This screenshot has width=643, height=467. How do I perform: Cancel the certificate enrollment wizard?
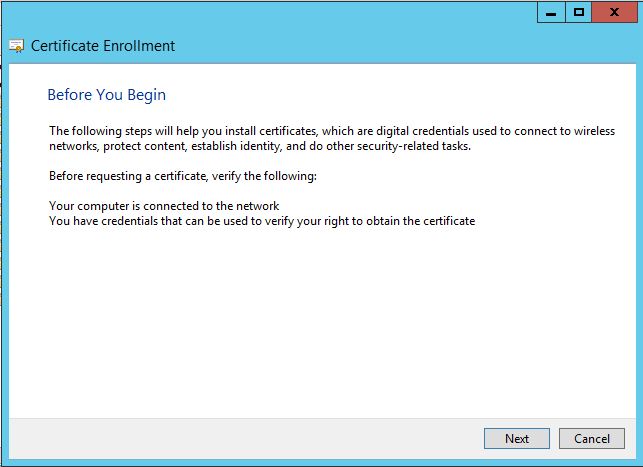[591, 438]
